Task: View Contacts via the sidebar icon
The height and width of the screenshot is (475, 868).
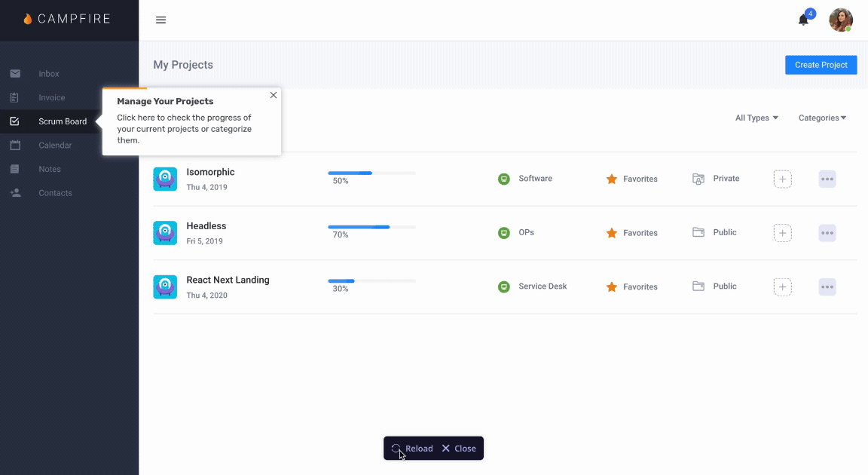Action: (x=54, y=192)
